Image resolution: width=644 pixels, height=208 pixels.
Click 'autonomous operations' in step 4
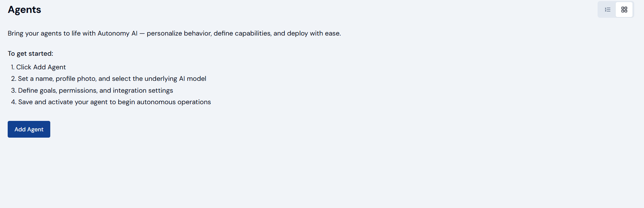tap(173, 102)
